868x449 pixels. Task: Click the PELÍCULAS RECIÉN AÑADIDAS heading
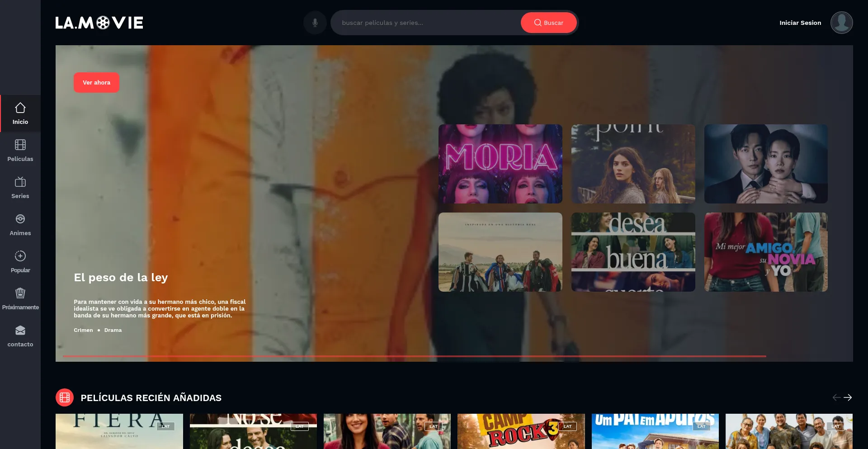151,398
